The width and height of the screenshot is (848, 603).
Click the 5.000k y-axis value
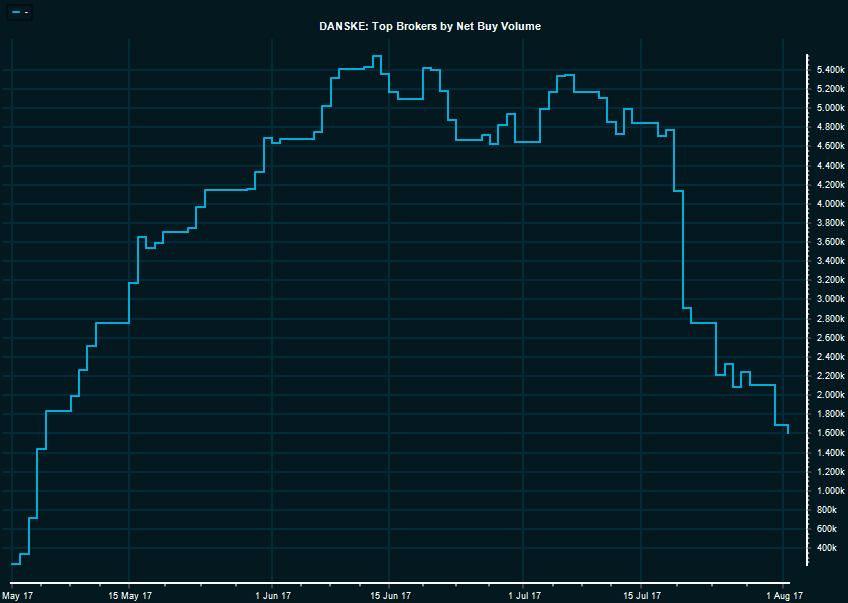tap(832, 108)
